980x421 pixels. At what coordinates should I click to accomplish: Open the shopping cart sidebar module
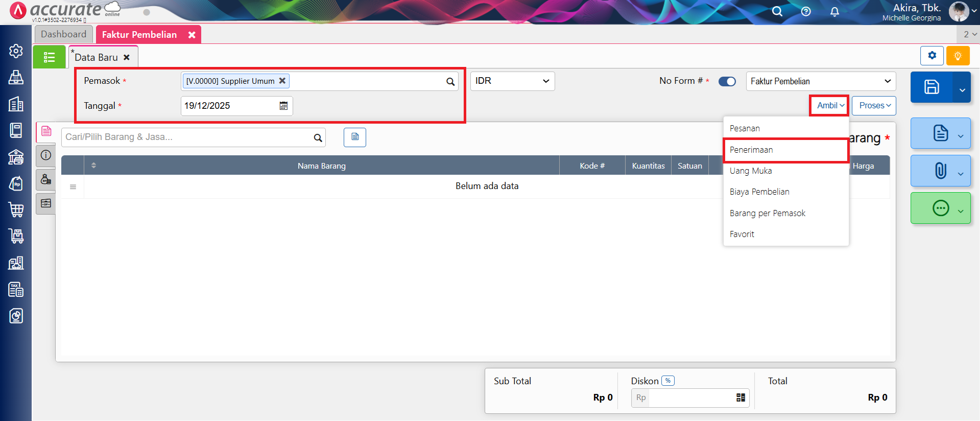tap(16, 209)
